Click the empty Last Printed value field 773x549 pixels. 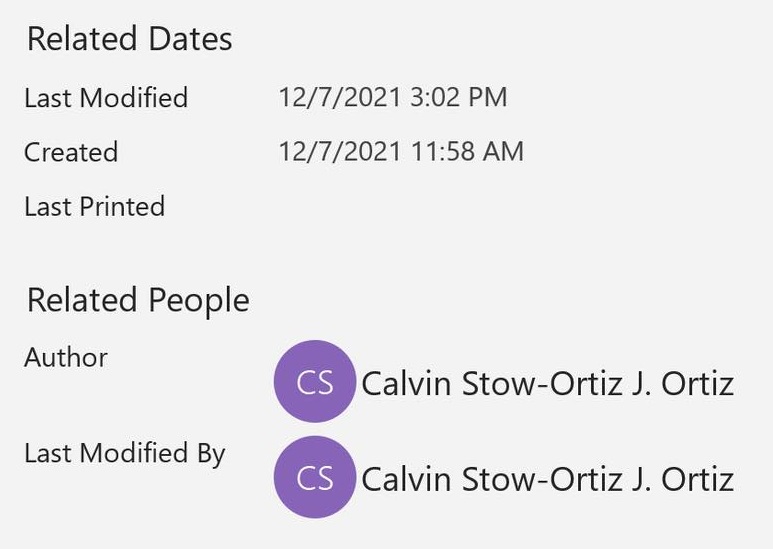click(x=394, y=206)
